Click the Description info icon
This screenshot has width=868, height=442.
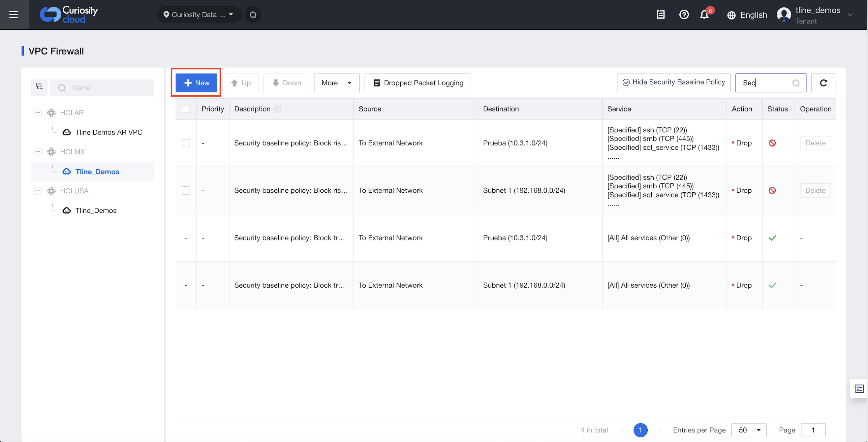pos(278,109)
